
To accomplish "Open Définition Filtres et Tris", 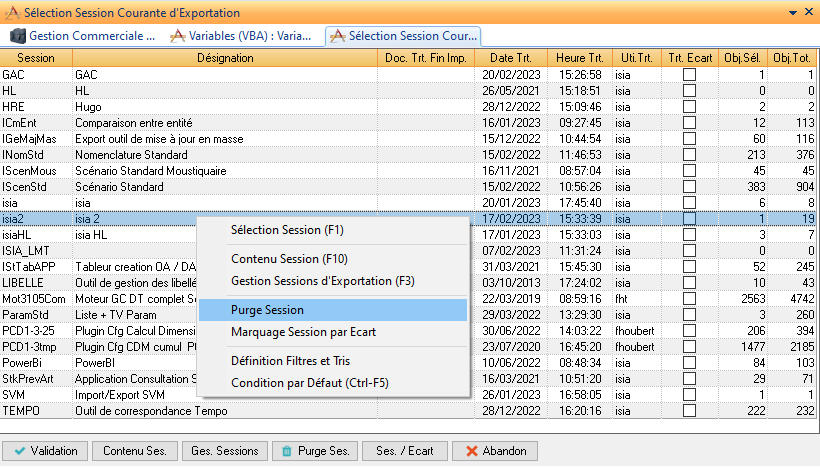I will 290,361.
